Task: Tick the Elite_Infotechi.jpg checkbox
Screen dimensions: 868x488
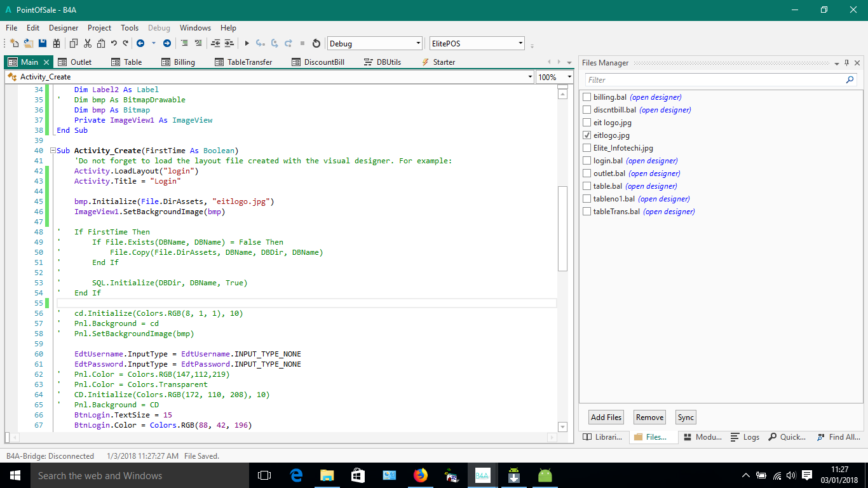Action: (x=587, y=148)
